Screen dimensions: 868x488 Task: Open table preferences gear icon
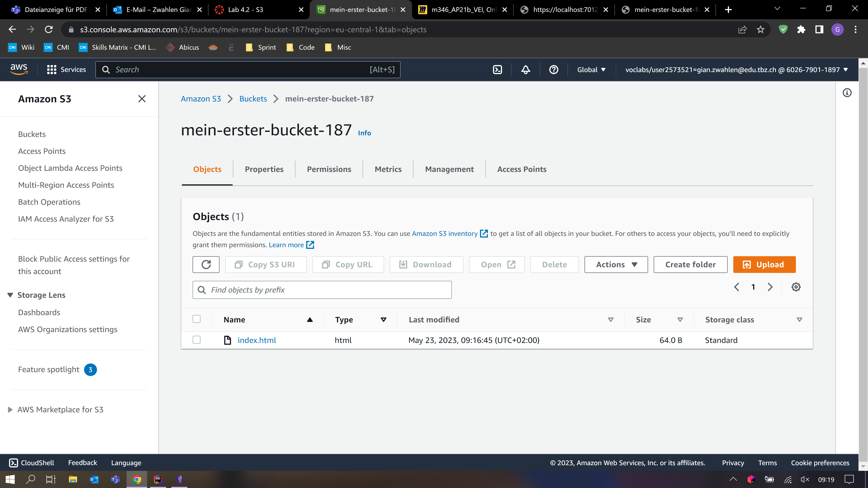point(796,287)
